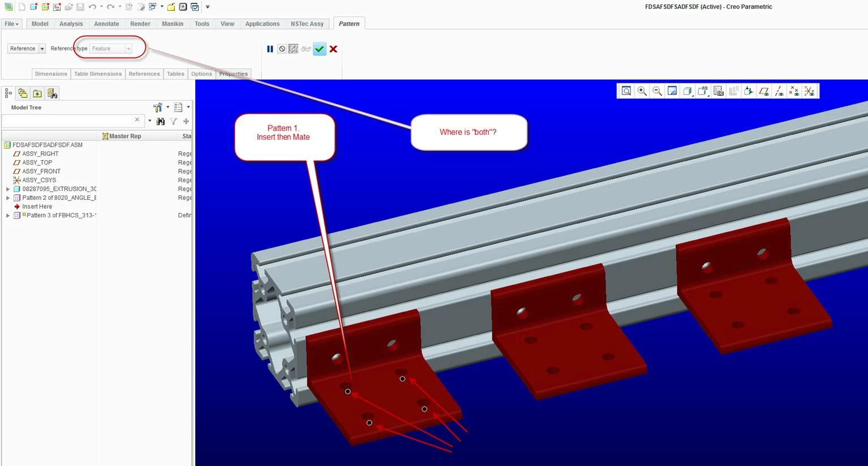Click the binoculars search icon in Model Tree

(x=161, y=121)
